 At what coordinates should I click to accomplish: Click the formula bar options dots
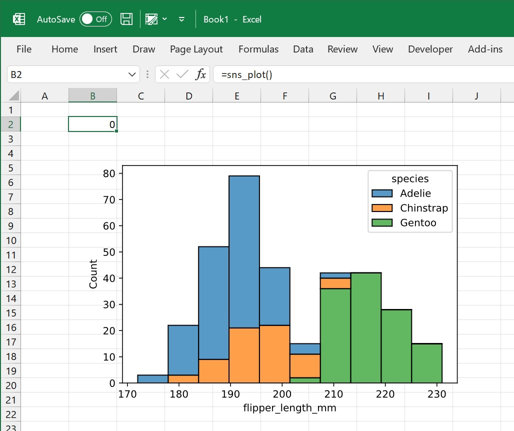click(147, 74)
